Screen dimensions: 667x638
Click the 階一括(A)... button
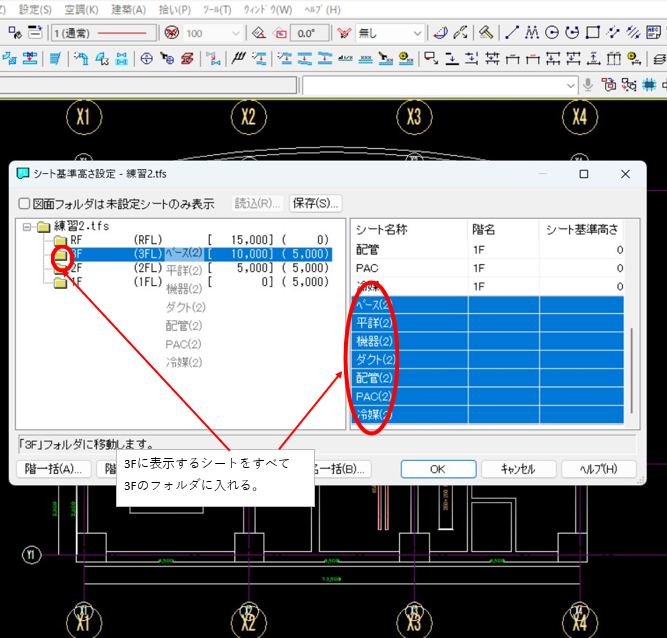coord(54,469)
